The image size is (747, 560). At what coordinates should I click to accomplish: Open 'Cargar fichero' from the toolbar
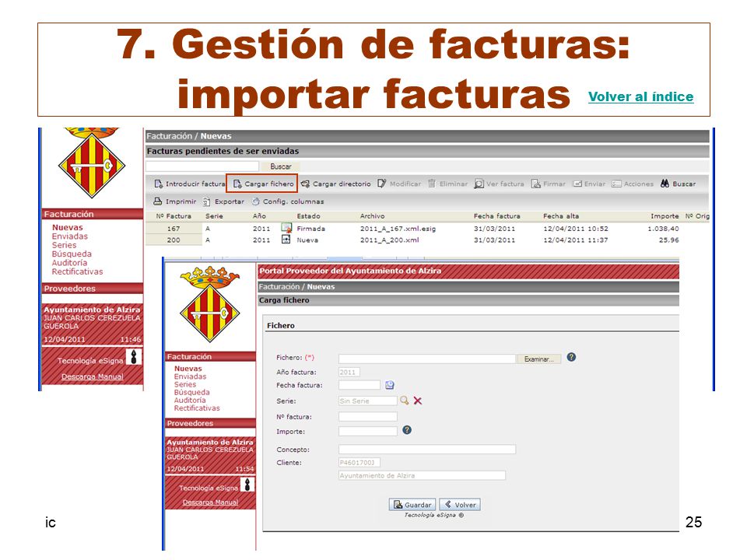click(x=264, y=184)
